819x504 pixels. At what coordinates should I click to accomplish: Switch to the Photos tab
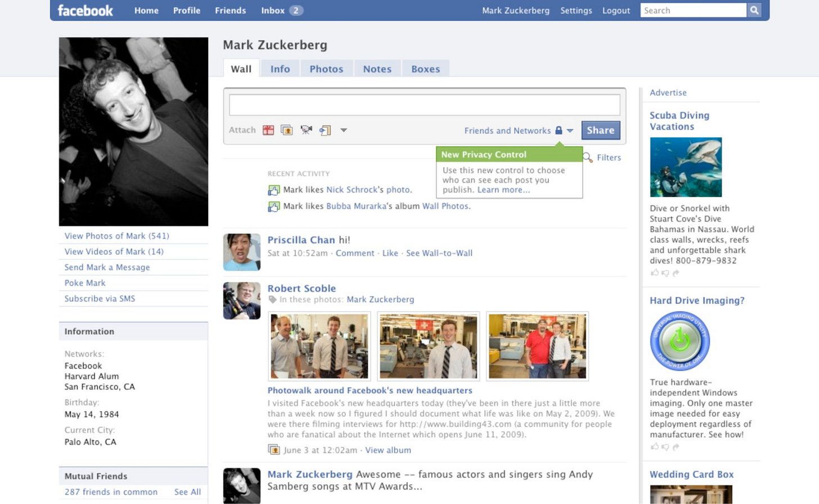click(x=326, y=69)
